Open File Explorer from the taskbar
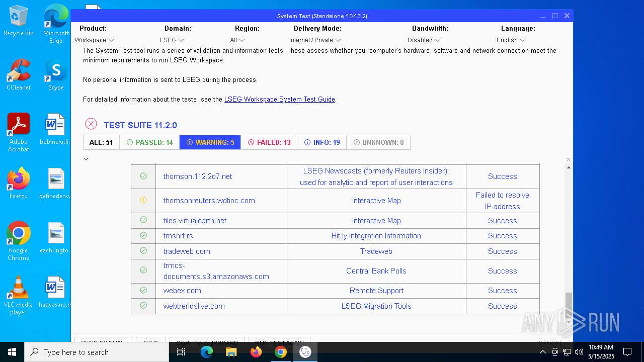The height and width of the screenshot is (362, 644). coord(231,352)
